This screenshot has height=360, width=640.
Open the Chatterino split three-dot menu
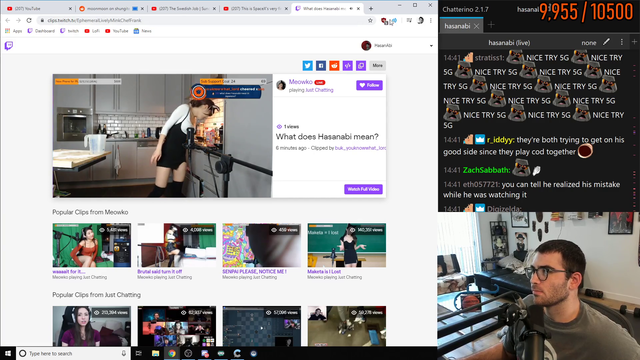click(622, 42)
